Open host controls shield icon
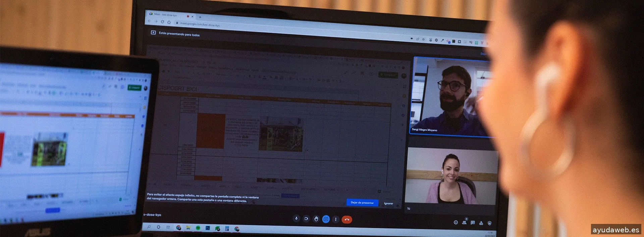This screenshot has height=237, width=644. [489, 223]
